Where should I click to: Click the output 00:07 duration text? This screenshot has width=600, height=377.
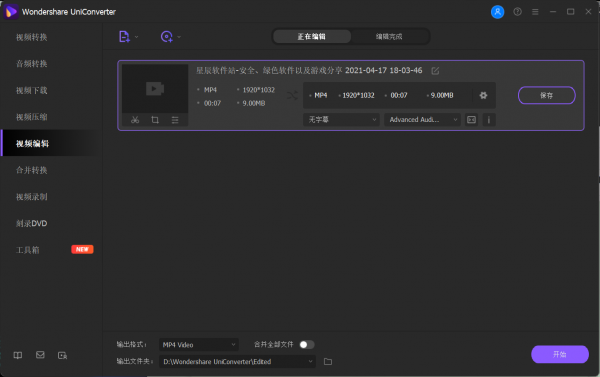coord(399,95)
